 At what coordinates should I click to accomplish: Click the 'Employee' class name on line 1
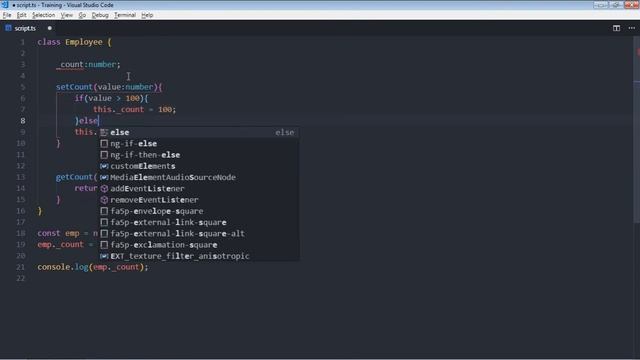coord(84,42)
